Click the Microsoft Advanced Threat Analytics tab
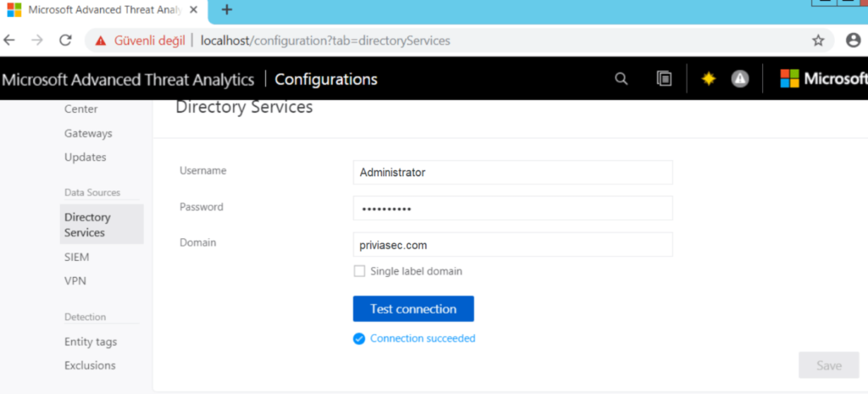 (103, 10)
